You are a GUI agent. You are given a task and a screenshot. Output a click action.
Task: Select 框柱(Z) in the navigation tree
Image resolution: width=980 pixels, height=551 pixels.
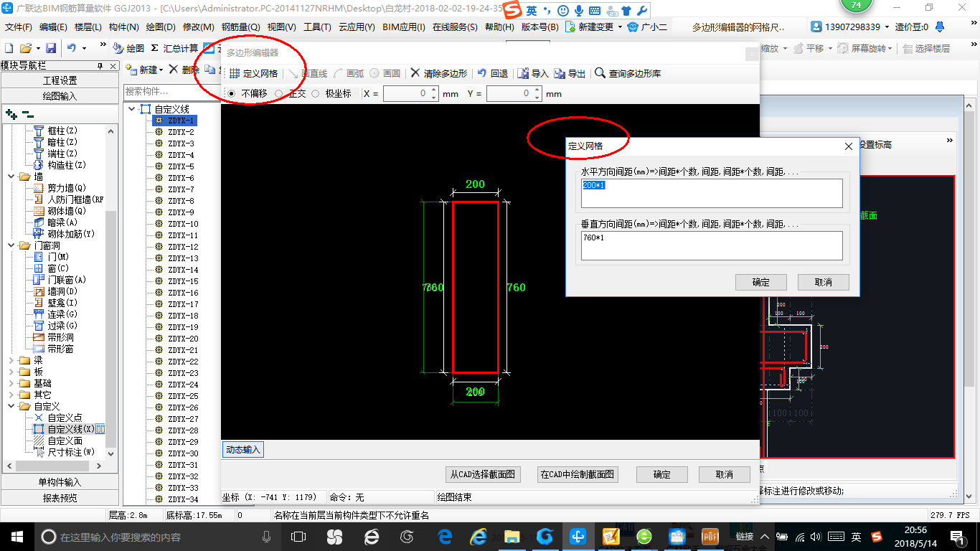(62, 131)
